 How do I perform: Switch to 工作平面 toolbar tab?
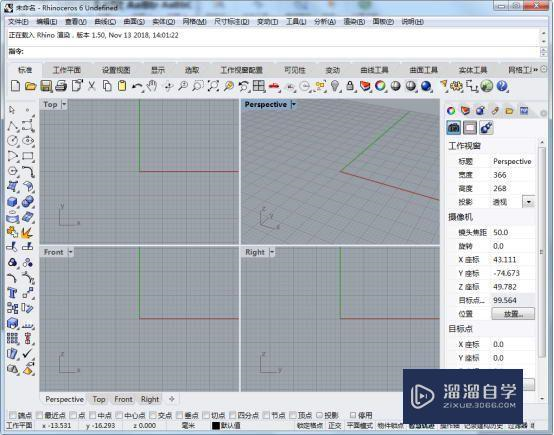(x=67, y=70)
